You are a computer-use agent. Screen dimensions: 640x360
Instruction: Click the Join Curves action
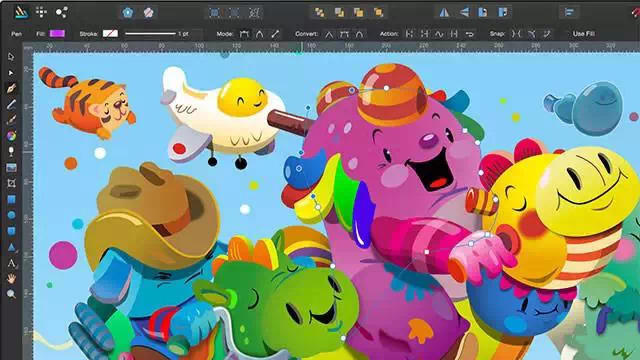[x=454, y=34]
